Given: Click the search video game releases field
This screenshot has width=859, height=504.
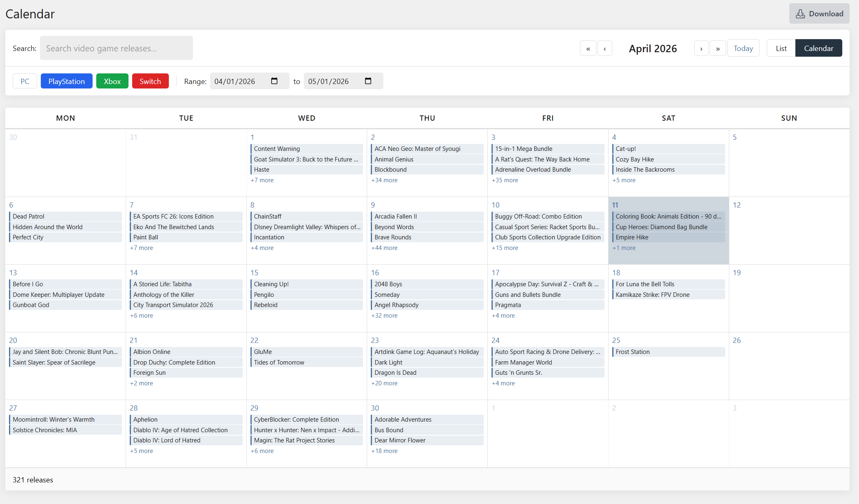Looking at the screenshot, I should 116,49.
